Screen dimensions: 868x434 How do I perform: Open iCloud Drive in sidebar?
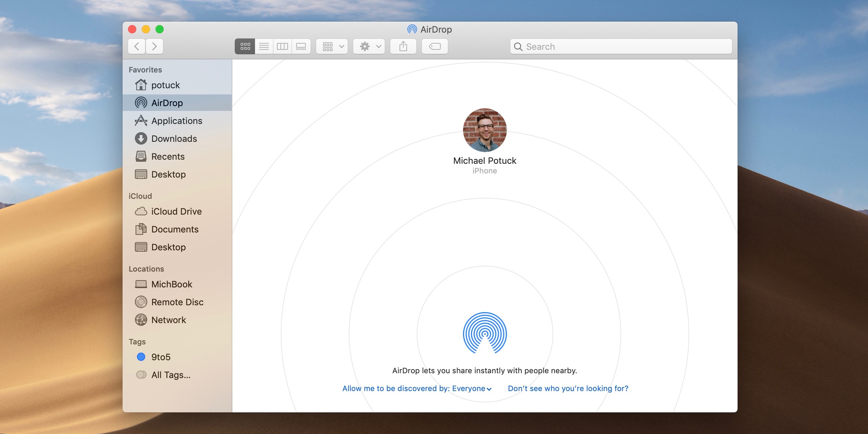(175, 211)
